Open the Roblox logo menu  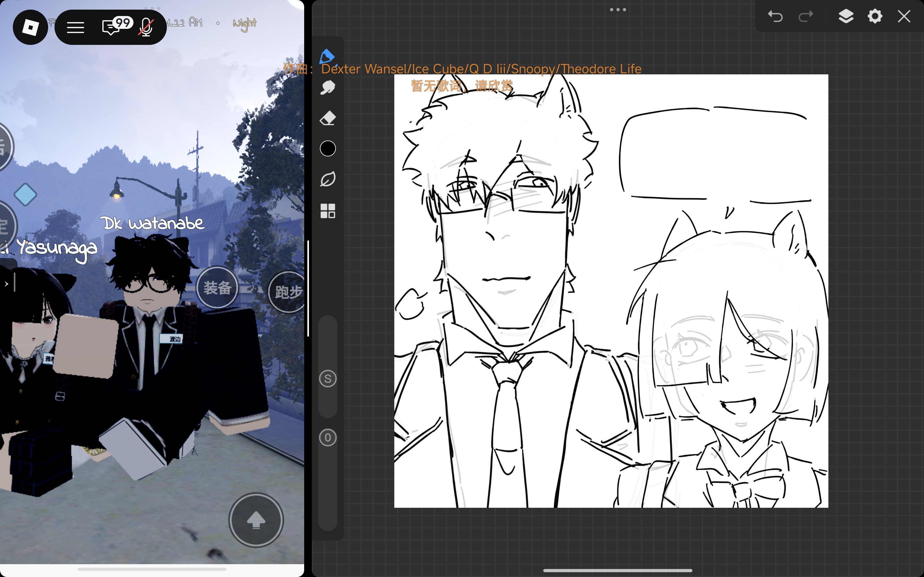click(30, 27)
